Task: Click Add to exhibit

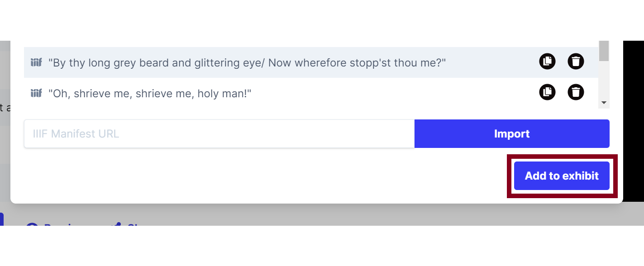Action: [x=562, y=176]
